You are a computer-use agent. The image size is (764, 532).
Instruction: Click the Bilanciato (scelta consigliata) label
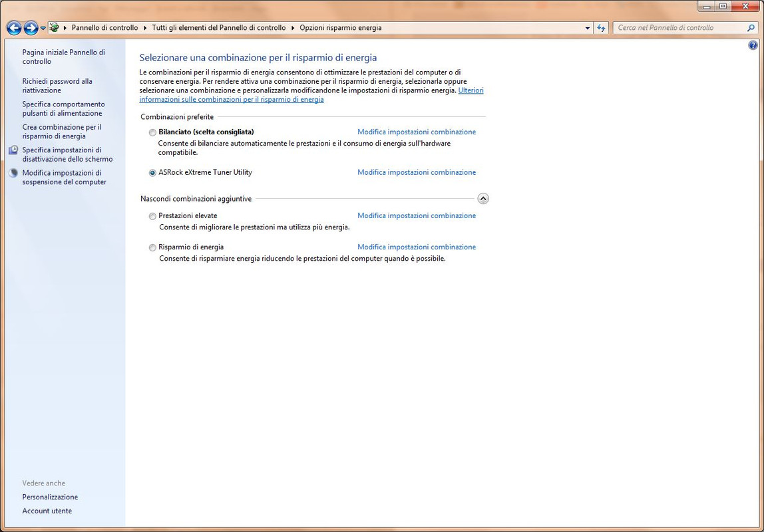[206, 132]
